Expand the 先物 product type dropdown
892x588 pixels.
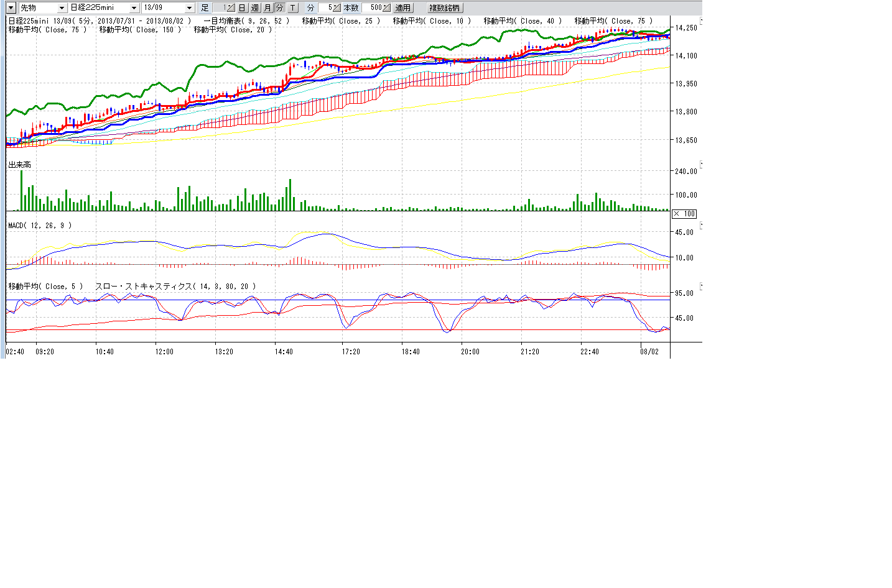pyautogui.click(x=62, y=8)
